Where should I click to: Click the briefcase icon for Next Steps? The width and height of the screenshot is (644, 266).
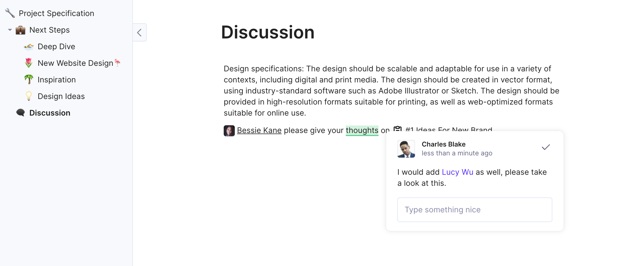click(20, 30)
